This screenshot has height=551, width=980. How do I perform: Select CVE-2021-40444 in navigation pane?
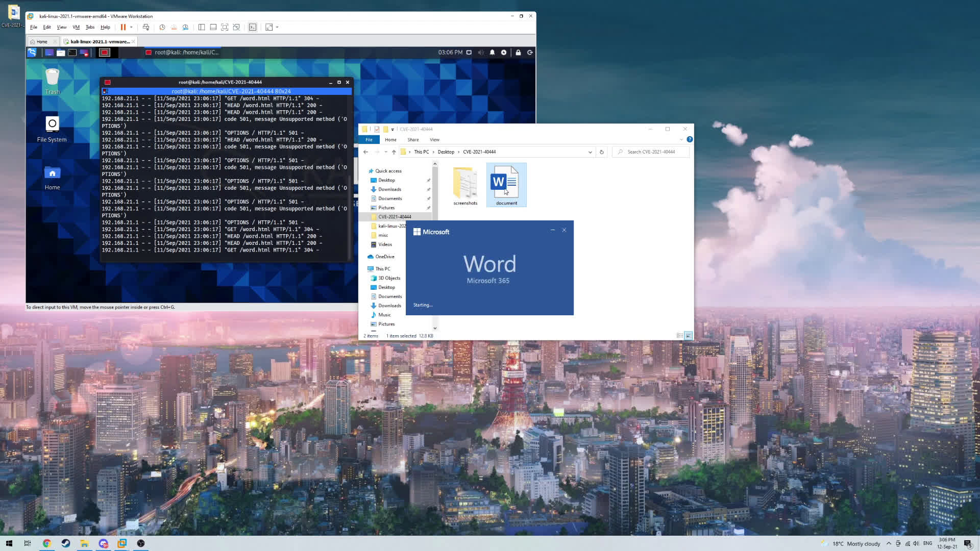(x=395, y=217)
